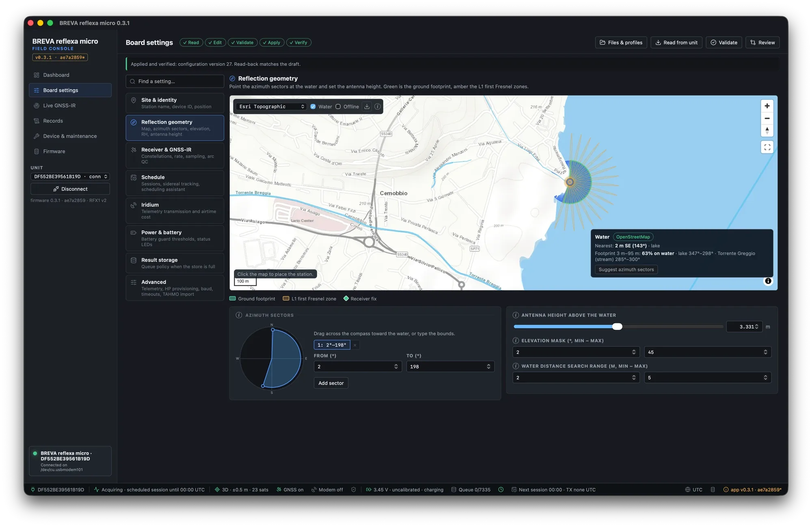
Task: Enter fullscreen map view
Action: coord(767,147)
